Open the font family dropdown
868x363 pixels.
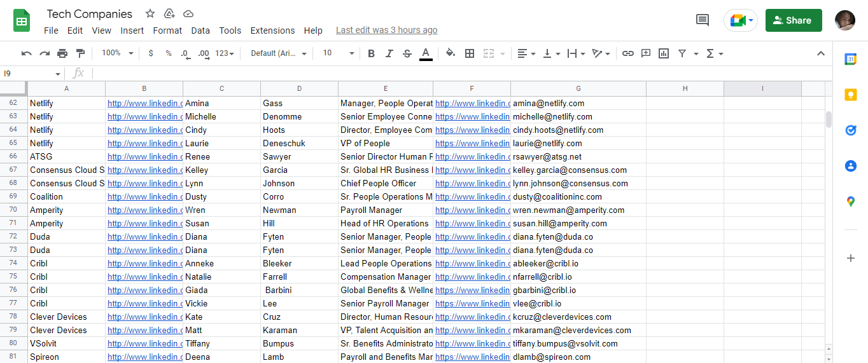pyautogui.click(x=279, y=53)
